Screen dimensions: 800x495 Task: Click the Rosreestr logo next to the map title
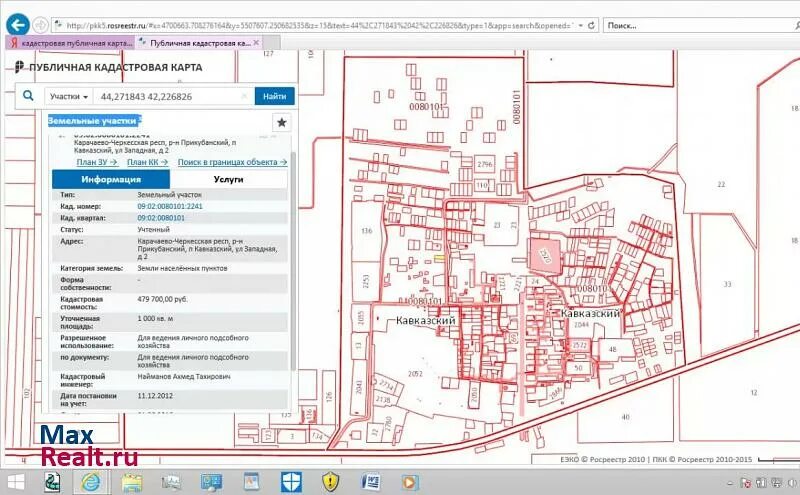click(19, 67)
